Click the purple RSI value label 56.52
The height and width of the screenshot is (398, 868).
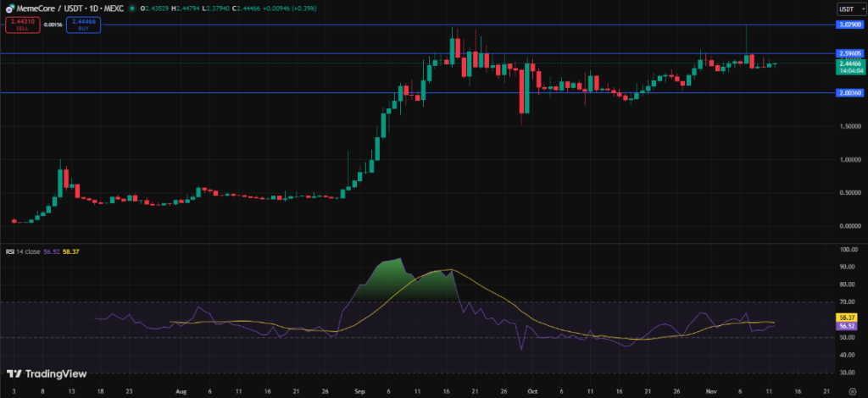(848, 324)
